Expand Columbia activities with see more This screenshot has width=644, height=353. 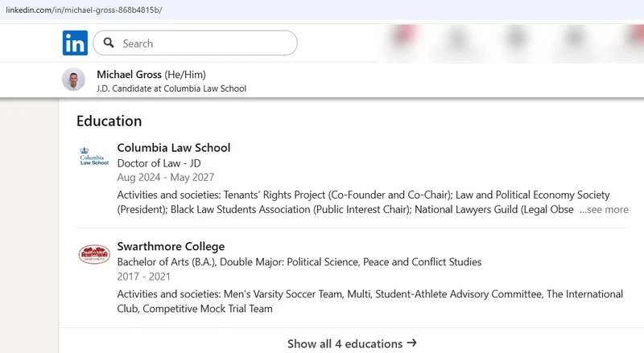tap(604, 210)
